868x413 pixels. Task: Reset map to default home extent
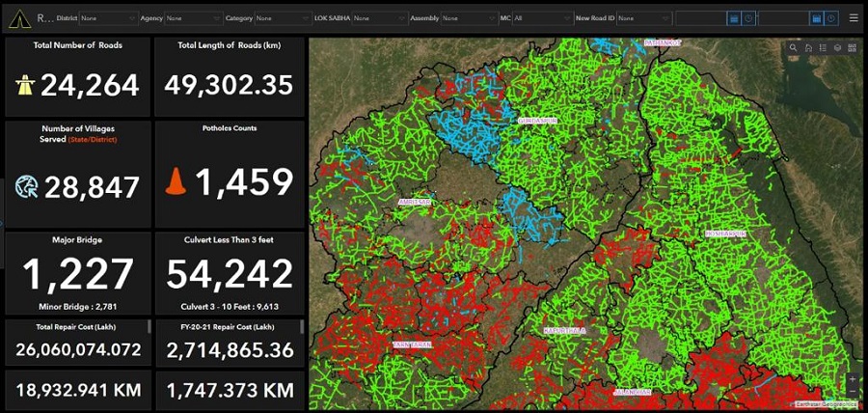click(807, 47)
